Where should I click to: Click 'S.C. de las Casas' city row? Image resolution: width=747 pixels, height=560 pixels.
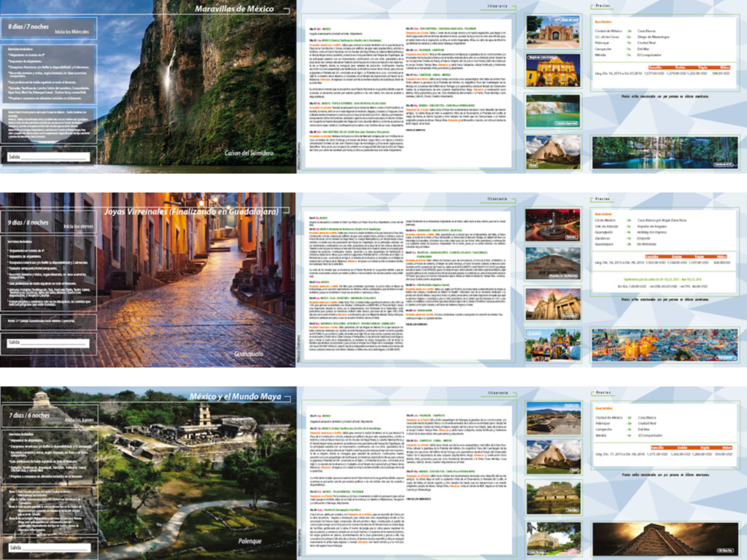pos(606,36)
